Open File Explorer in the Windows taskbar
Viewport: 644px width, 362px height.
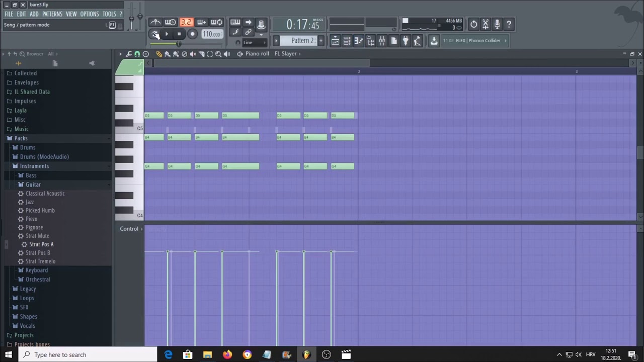(207, 354)
